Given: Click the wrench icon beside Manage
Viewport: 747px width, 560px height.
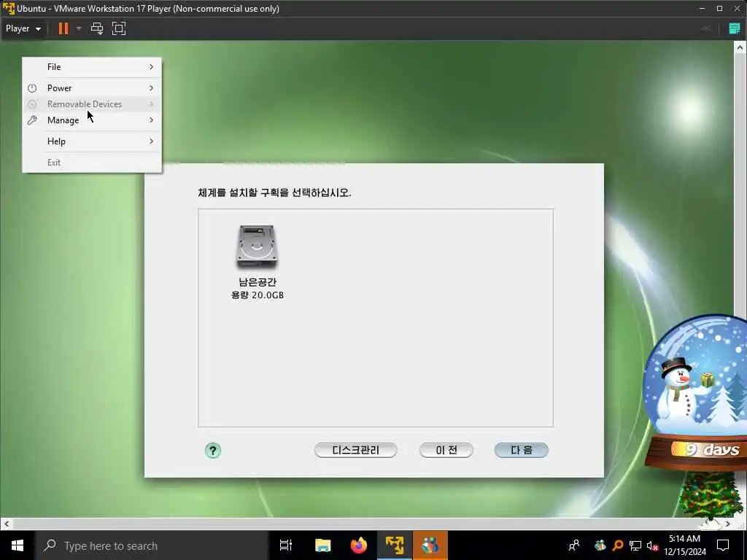Looking at the screenshot, I should (32, 120).
